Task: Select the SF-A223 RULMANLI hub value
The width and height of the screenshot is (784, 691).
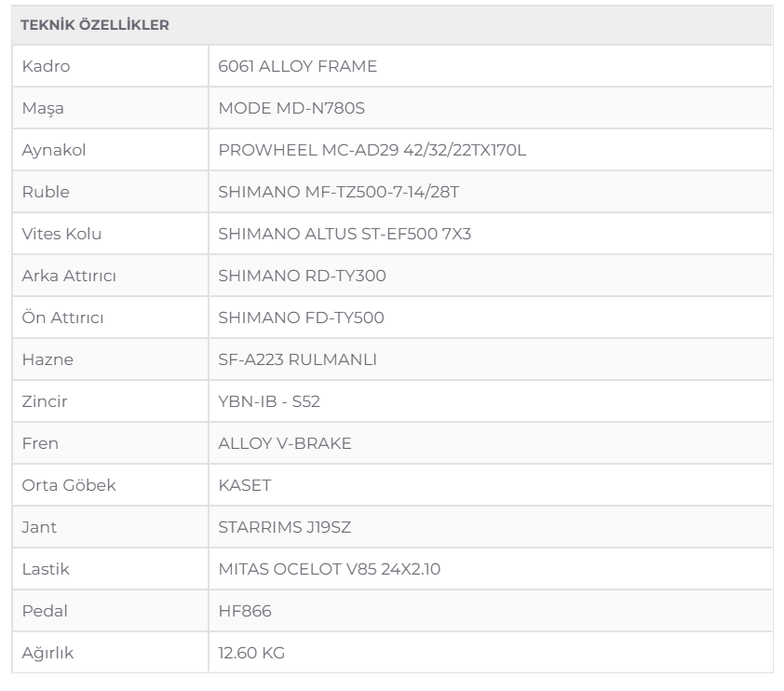Action: tap(298, 359)
